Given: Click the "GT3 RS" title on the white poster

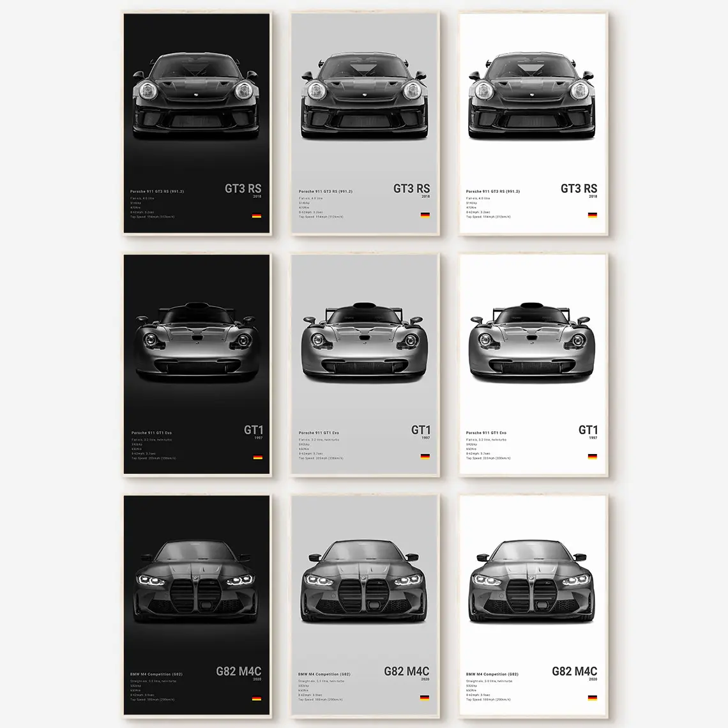Looking at the screenshot, I should click(x=579, y=188).
